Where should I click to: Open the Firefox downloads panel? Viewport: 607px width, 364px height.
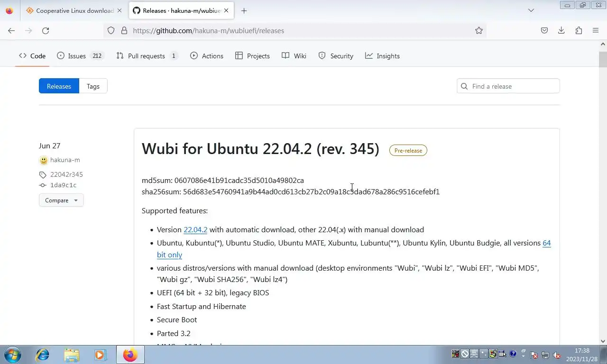tap(561, 30)
